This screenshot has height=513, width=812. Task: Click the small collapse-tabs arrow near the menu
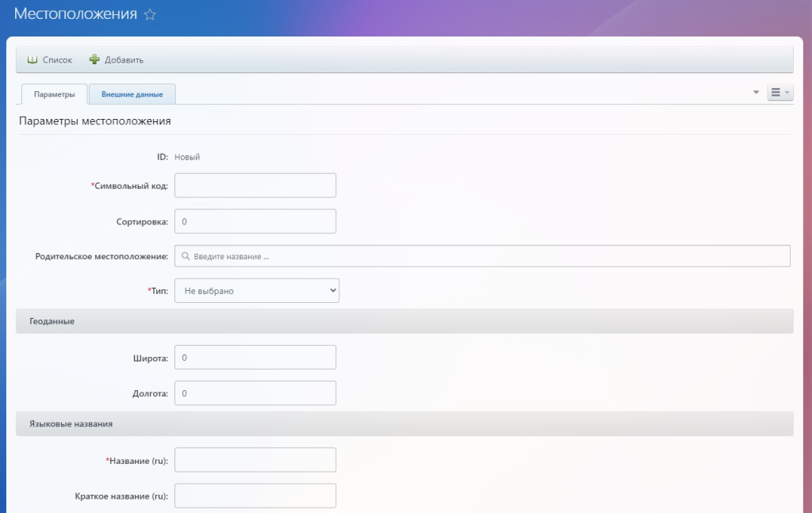[x=756, y=93]
